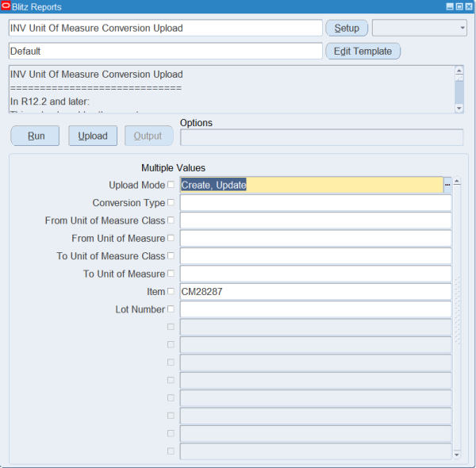Check the From Unit of Measure checkbox

pyautogui.click(x=171, y=238)
